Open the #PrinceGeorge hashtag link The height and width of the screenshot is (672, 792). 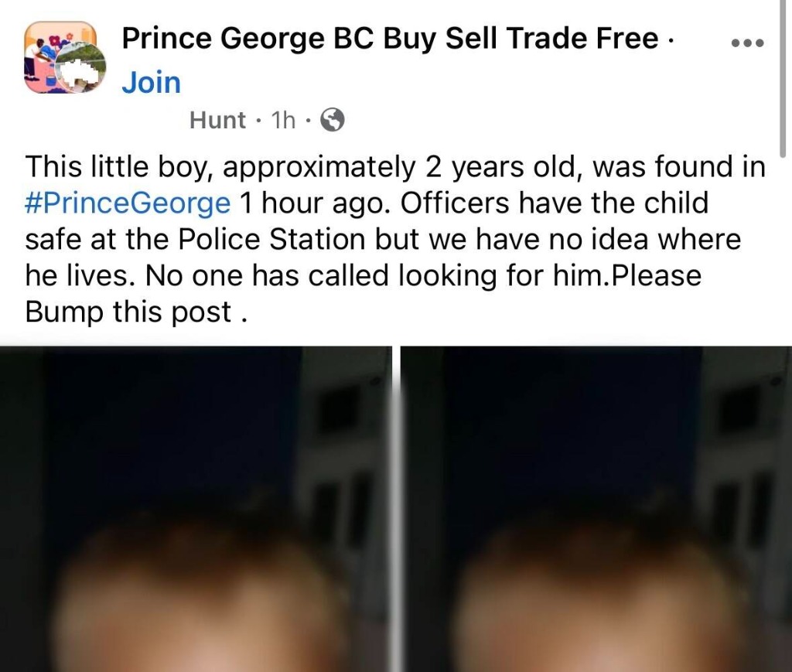tap(128, 203)
